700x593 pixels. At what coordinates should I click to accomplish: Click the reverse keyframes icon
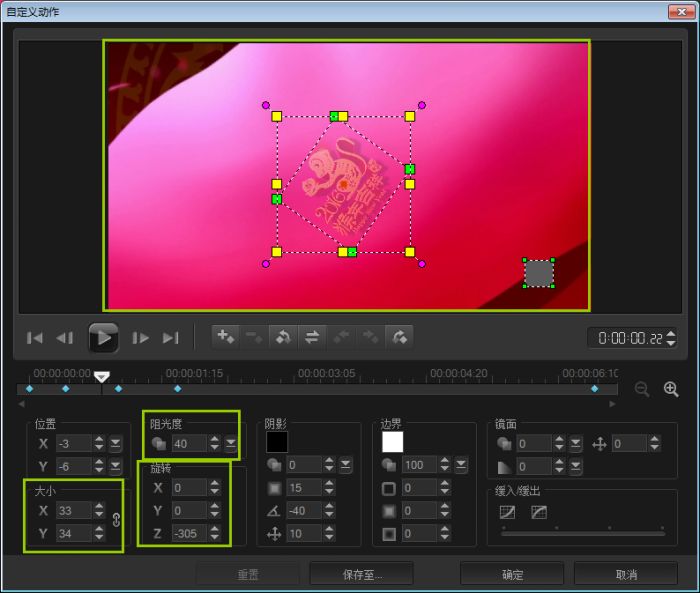[x=283, y=337]
